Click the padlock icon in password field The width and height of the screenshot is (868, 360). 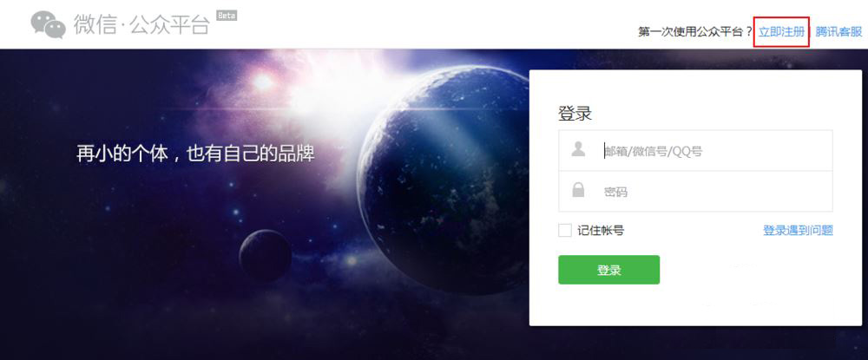pyautogui.click(x=578, y=190)
